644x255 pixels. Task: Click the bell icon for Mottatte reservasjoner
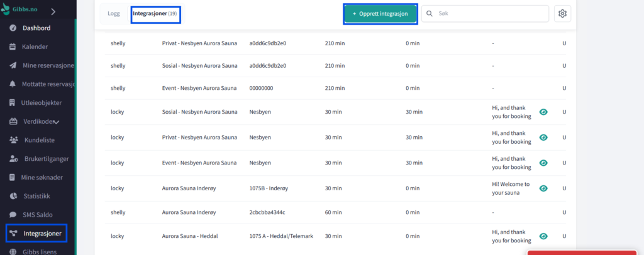13,84
